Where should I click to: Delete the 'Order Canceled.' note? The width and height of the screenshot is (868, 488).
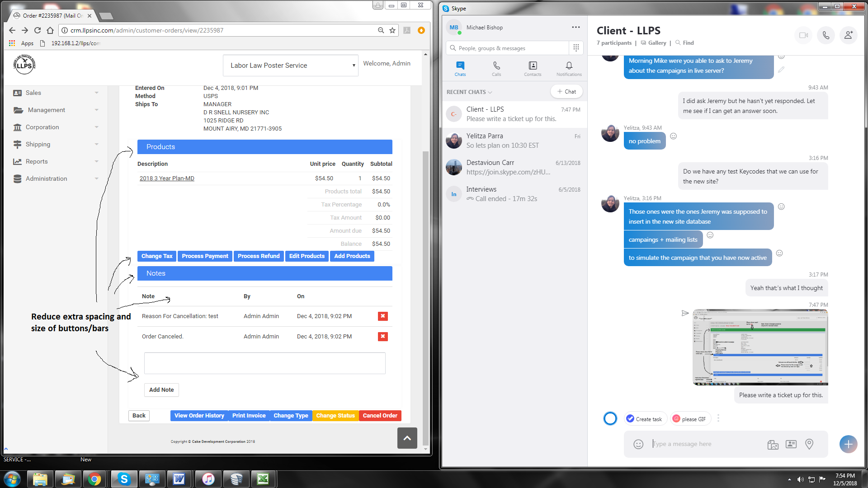382,337
